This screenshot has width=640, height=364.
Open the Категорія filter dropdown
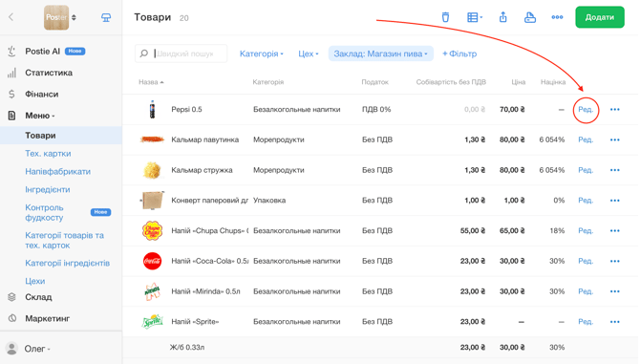coord(261,54)
